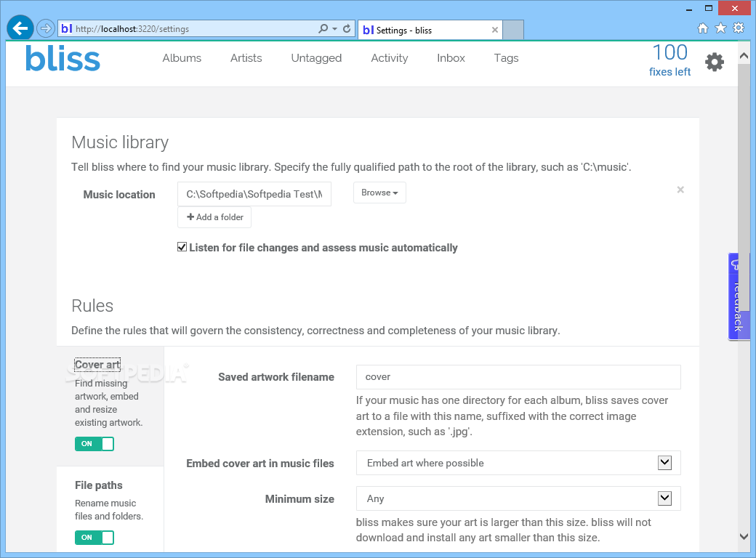The height and width of the screenshot is (558, 756).
Task: Open the browser home icon
Action: tap(703, 28)
